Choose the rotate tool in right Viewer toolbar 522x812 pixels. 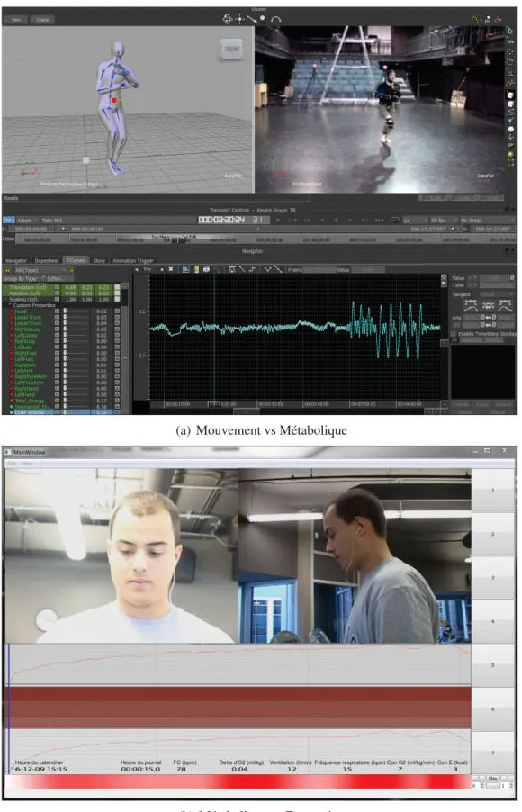coord(510,61)
